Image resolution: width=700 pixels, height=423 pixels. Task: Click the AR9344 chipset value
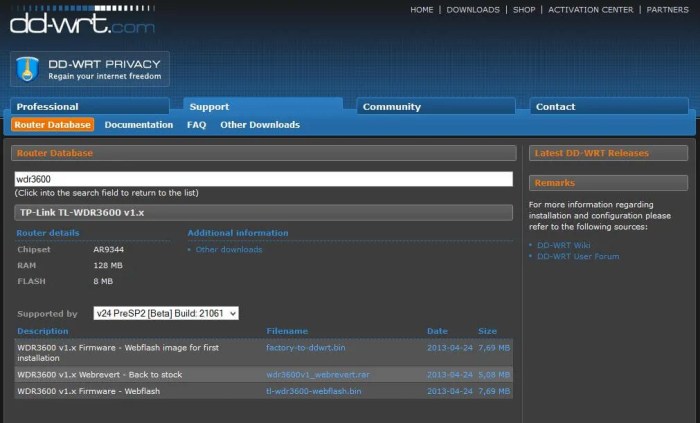pyautogui.click(x=108, y=249)
